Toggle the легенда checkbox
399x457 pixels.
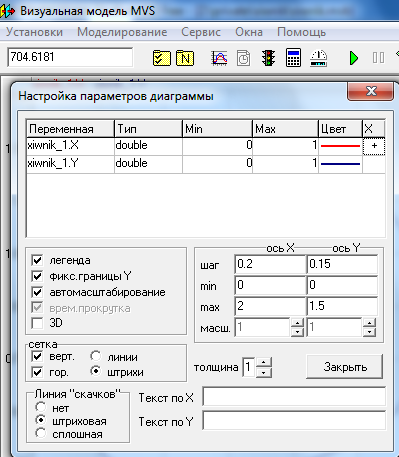(x=37, y=260)
